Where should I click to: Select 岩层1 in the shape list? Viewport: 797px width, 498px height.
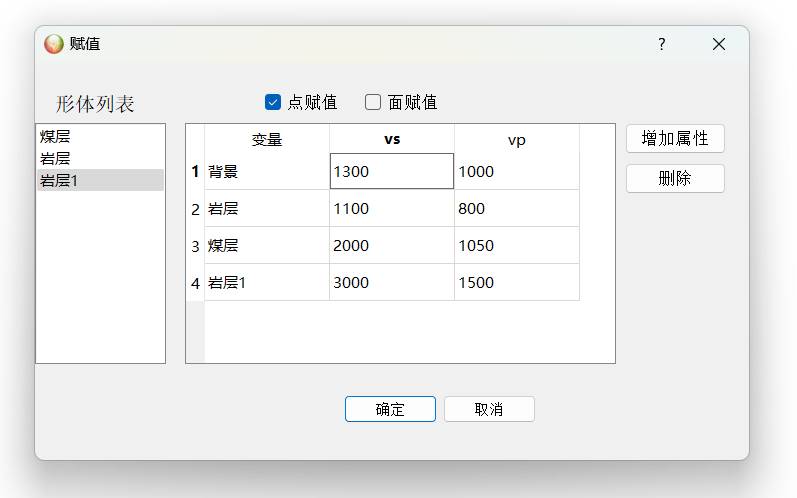59,180
